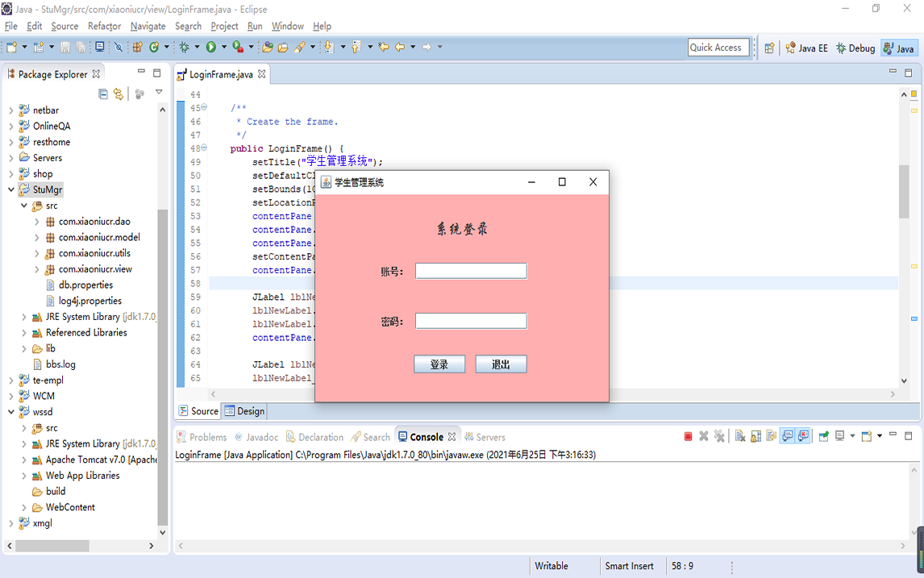Click the flashlight Search toolbar icon
This screenshot has height=578, width=924.
click(300, 47)
